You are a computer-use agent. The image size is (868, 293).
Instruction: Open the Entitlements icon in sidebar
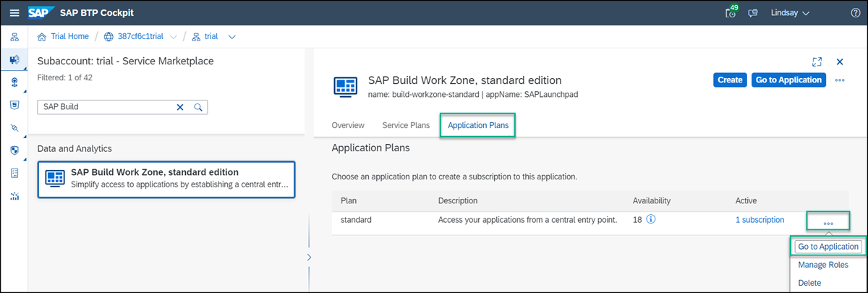pos(14,173)
